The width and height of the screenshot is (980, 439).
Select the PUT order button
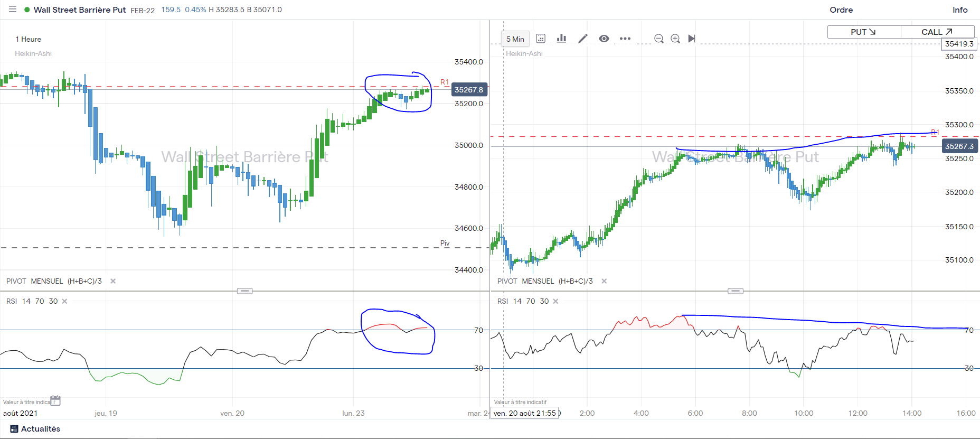(864, 32)
